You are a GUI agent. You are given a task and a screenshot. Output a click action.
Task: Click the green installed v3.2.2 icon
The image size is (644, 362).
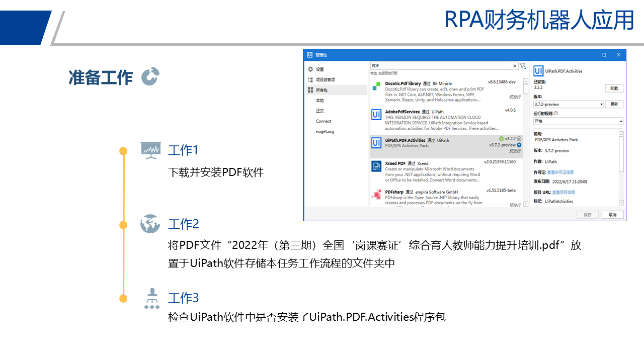click(502, 139)
